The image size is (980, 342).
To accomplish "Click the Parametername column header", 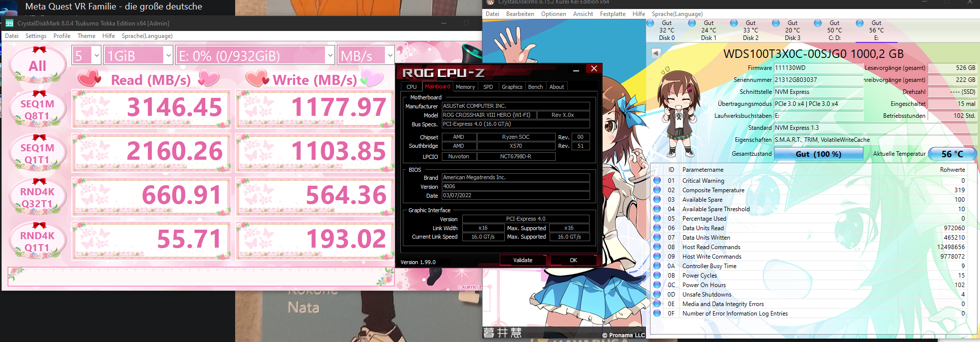I will (703, 170).
